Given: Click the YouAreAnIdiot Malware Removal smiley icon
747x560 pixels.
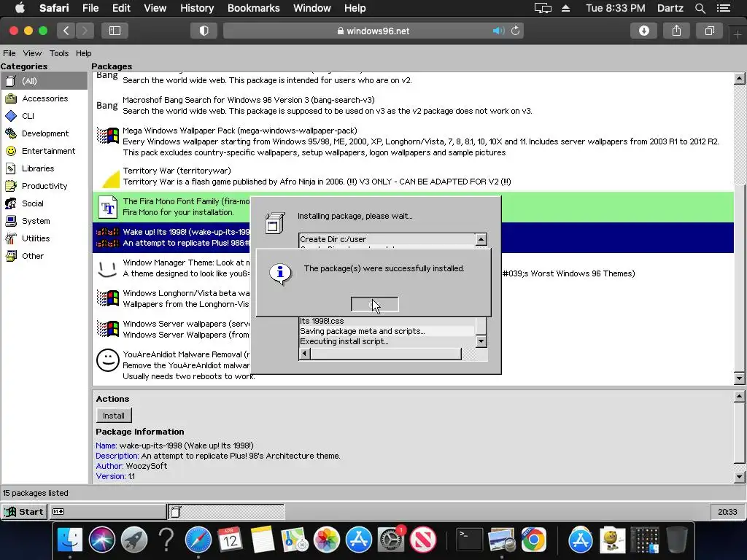Looking at the screenshot, I should (x=108, y=360).
